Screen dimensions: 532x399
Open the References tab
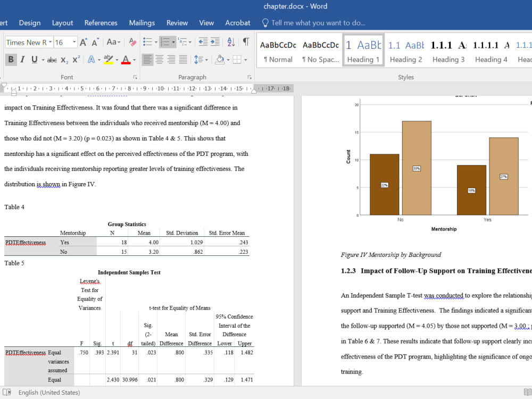click(101, 23)
